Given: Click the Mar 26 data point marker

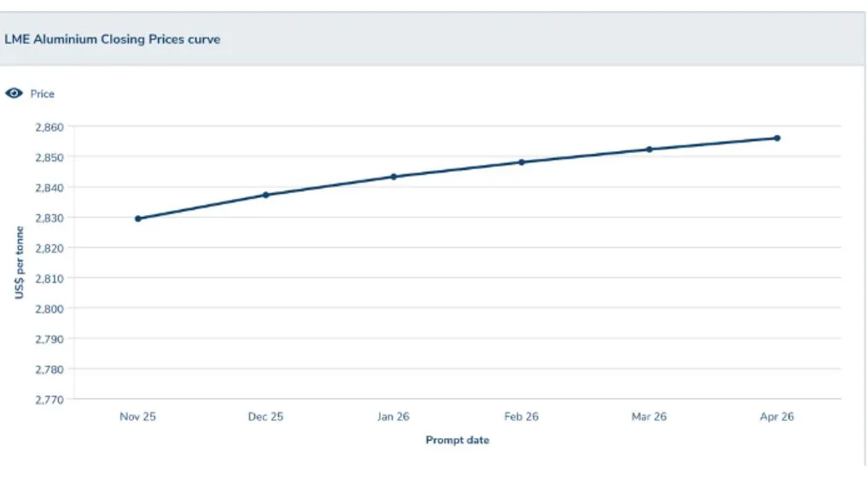Looking at the screenshot, I should coord(650,149).
